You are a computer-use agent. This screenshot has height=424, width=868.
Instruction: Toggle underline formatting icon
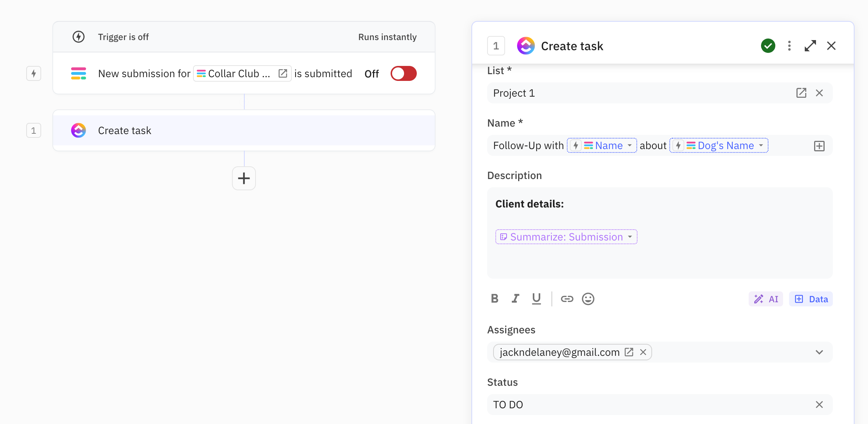[x=536, y=299]
